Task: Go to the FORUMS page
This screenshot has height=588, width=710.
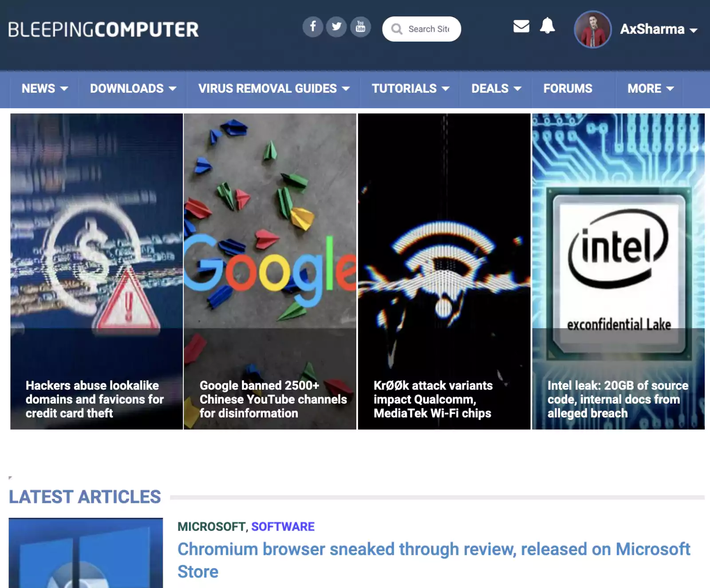Action: point(568,89)
